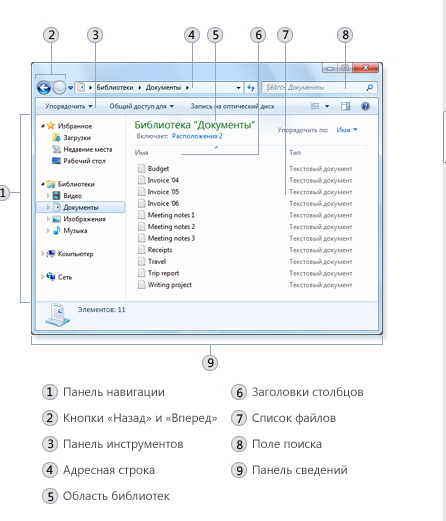Sort by the Имя column header
Viewport: 446px width, 521px height.
coord(141,153)
